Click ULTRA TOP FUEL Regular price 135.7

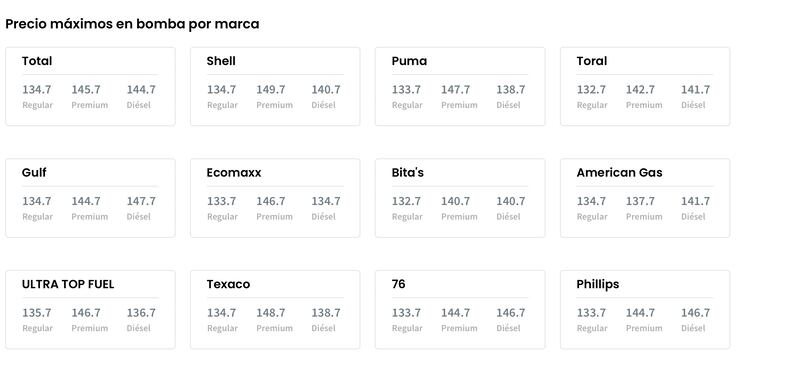37,313
